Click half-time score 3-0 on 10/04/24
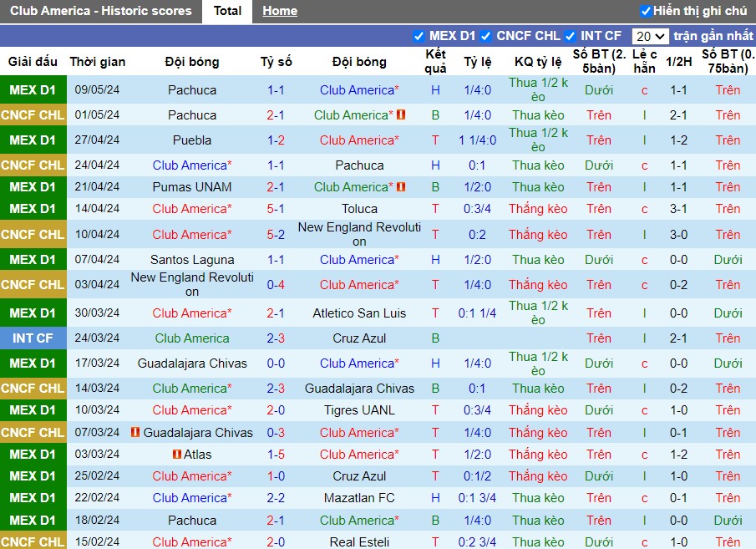 678,235
